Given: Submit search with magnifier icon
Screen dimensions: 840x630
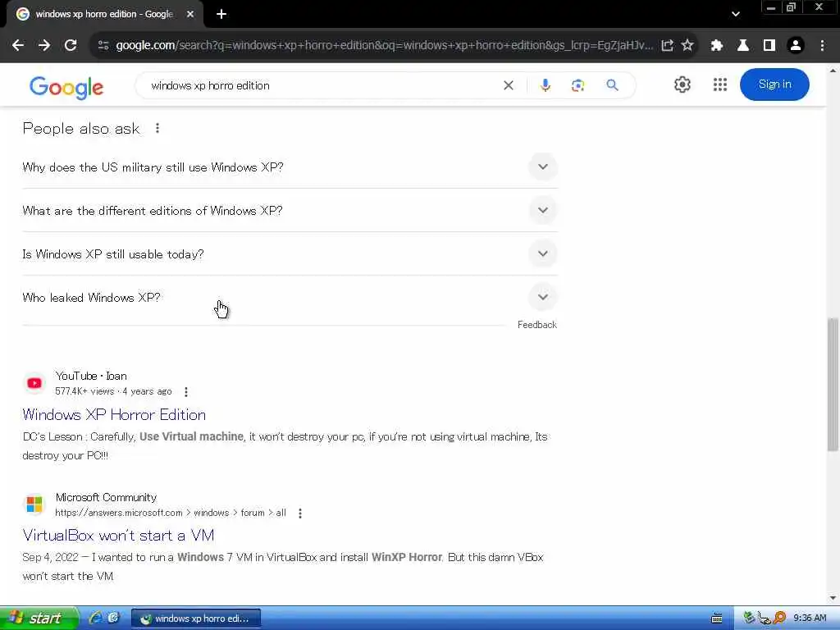Looking at the screenshot, I should (612, 85).
